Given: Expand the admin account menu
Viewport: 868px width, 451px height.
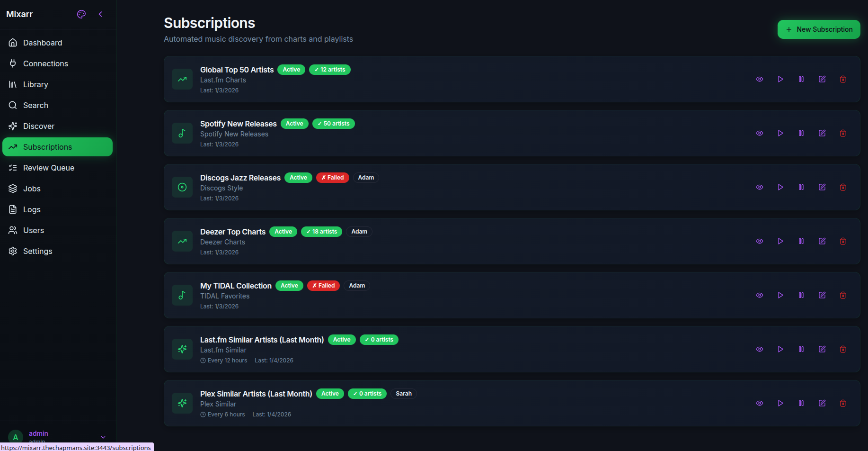Looking at the screenshot, I should (x=103, y=437).
